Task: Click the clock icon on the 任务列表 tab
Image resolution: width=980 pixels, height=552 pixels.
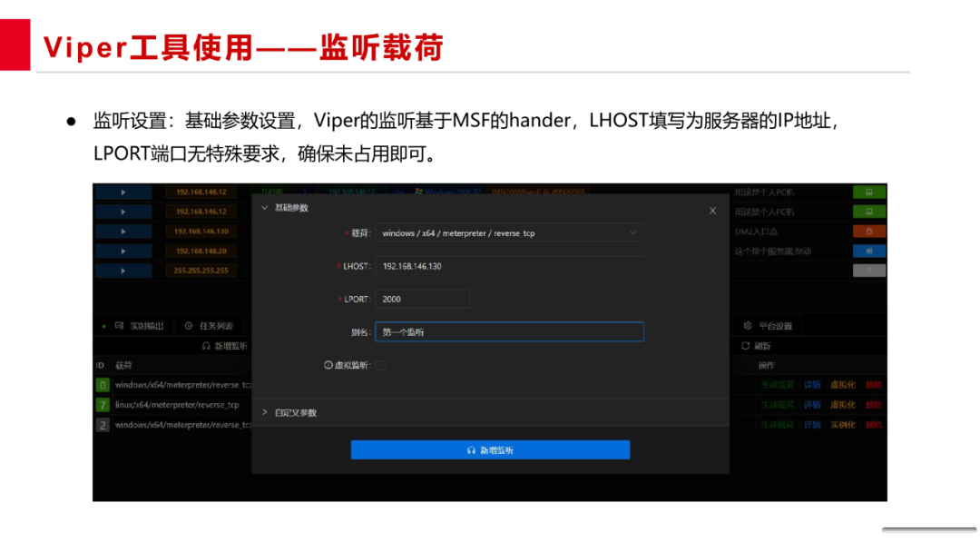Action: tap(189, 326)
